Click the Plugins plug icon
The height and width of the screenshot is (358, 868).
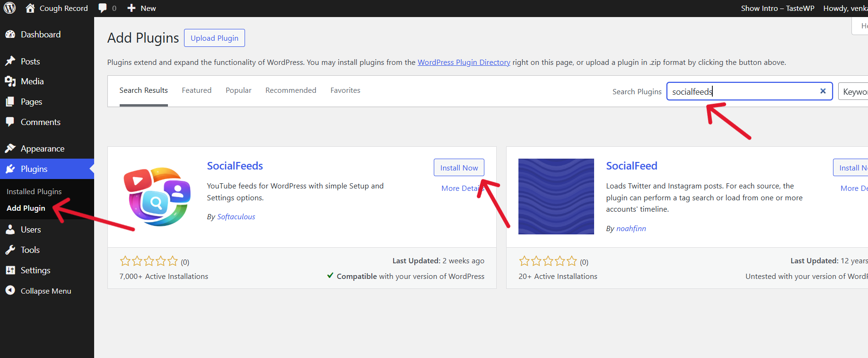[x=10, y=169]
